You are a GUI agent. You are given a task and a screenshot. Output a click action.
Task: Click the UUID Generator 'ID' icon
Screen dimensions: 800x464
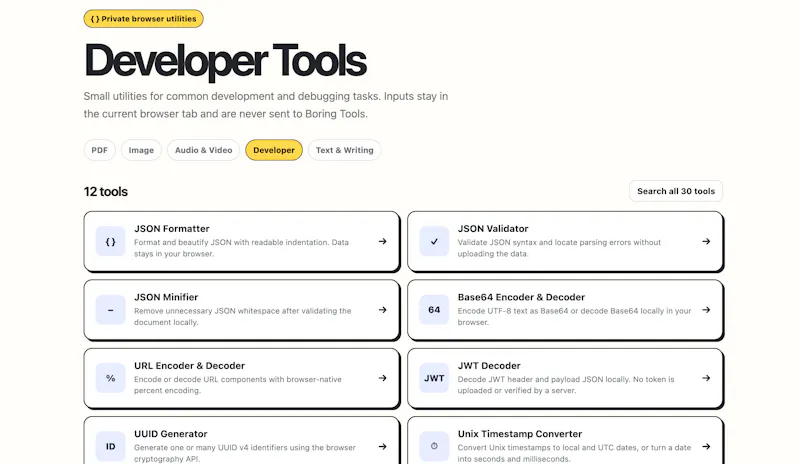point(110,447)
